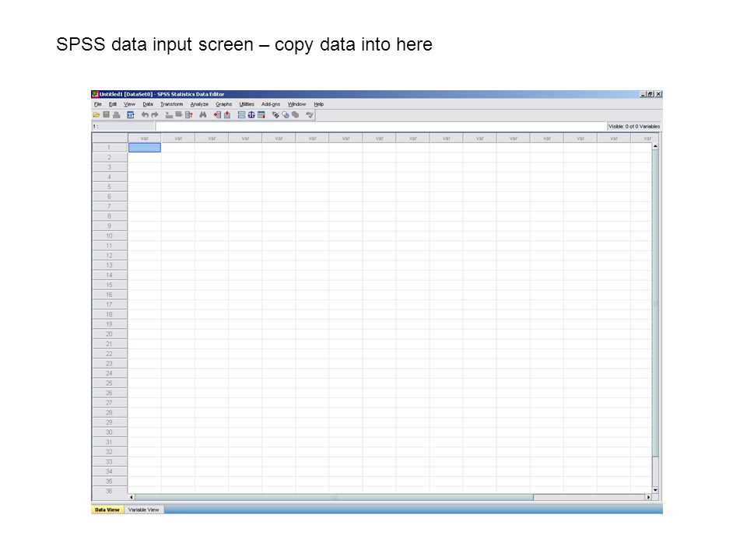Screen dimensions: 747x560
Task: Open the View menu
Action: tap(130, 104)
